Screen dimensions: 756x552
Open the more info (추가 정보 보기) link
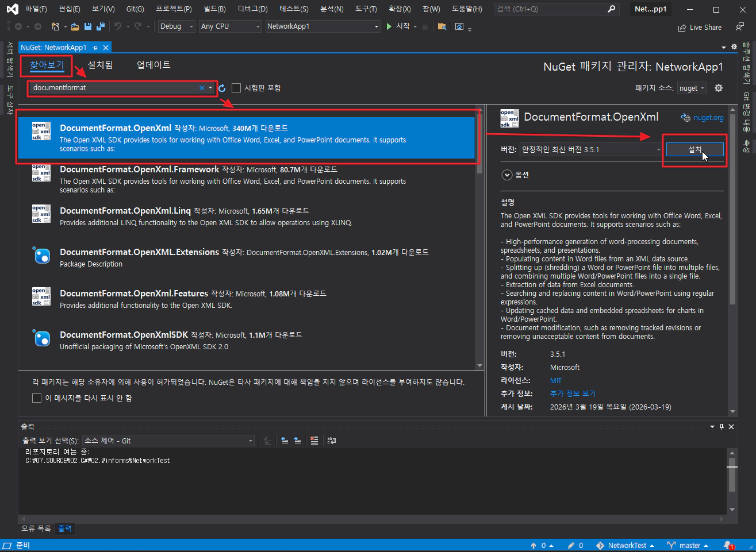click(573, 394)
